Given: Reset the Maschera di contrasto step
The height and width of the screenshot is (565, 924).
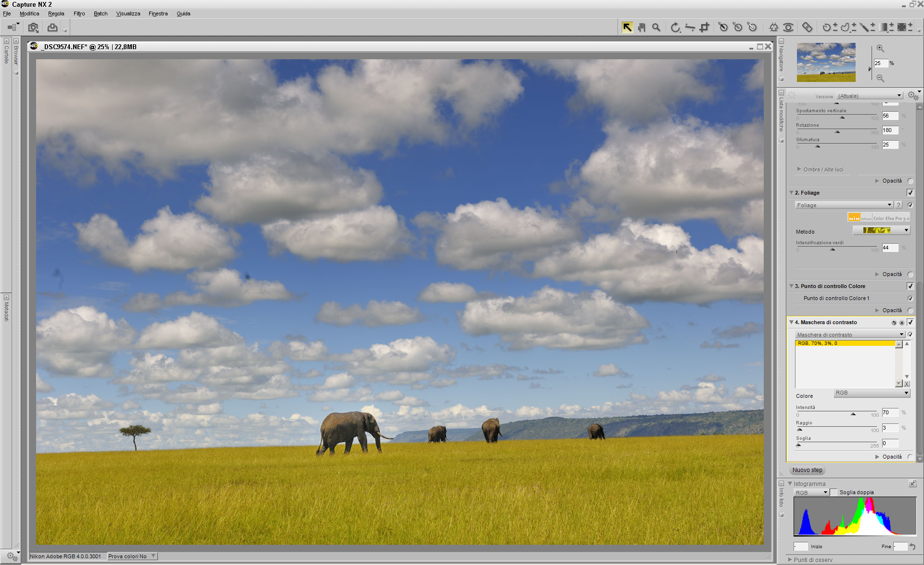Looking at the screenshot, I should 894,323.
